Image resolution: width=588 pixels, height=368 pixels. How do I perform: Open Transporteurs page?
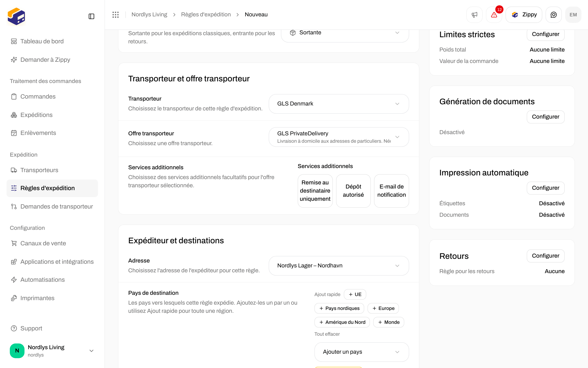click(52, 170)
